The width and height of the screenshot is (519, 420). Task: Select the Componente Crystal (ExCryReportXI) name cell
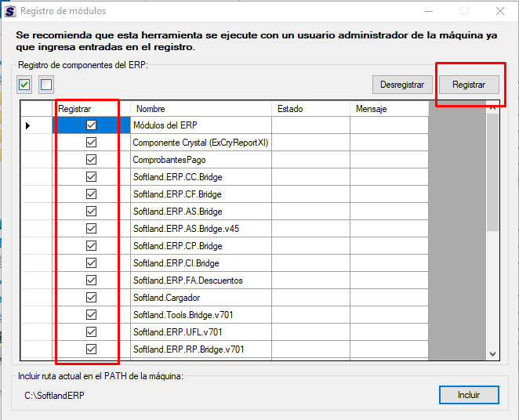(201, 142)
